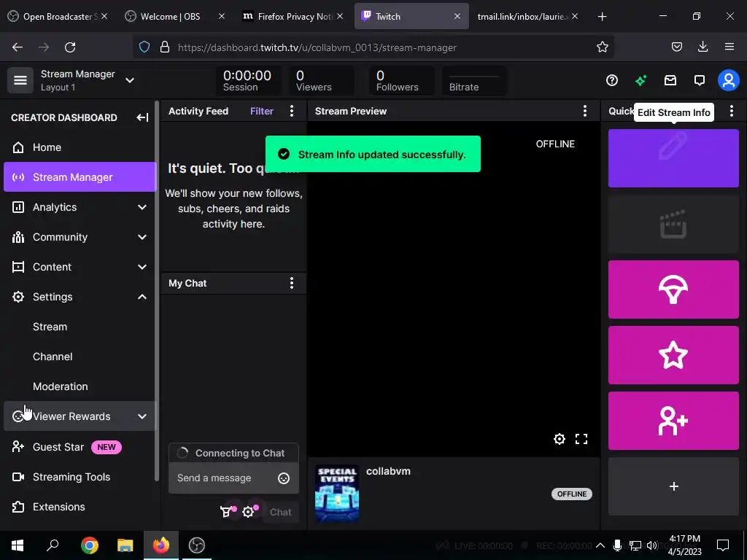Expand the Community section chevron
The width and height of the screenshot is (747, 560).
tap(142, 237)
